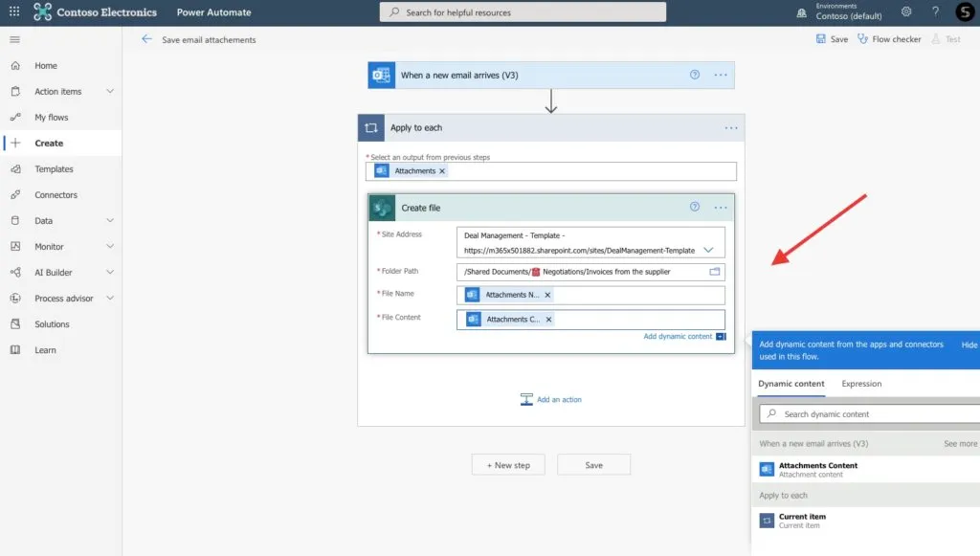Expand the AI Builder chevron
Viewport: 980px width, 556px height.
(110, 273)
